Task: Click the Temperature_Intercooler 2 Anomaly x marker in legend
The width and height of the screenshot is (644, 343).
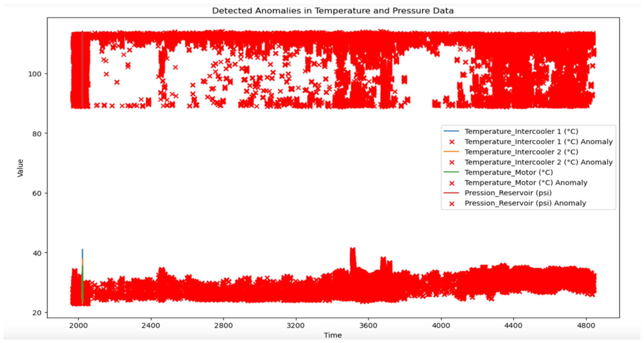Action: click(451, 162)
